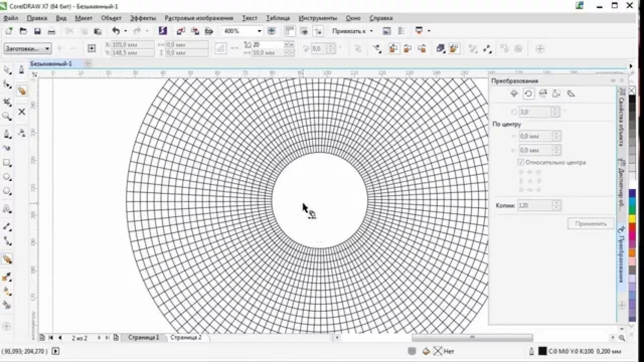
Task: Open the 'Свойства объекта' docker tab
Action: (x=622, y=118)
